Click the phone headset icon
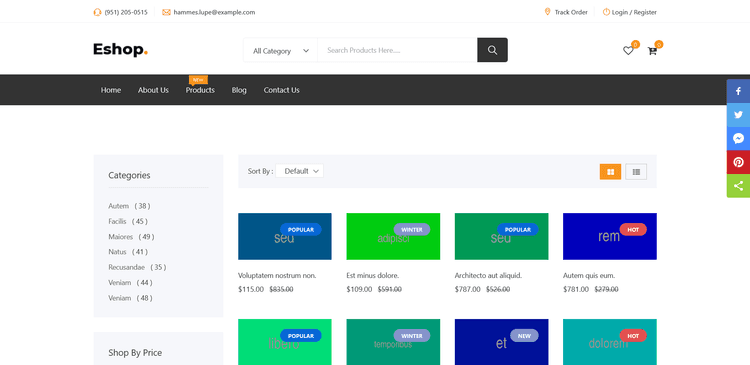 [x=97, y=12]
